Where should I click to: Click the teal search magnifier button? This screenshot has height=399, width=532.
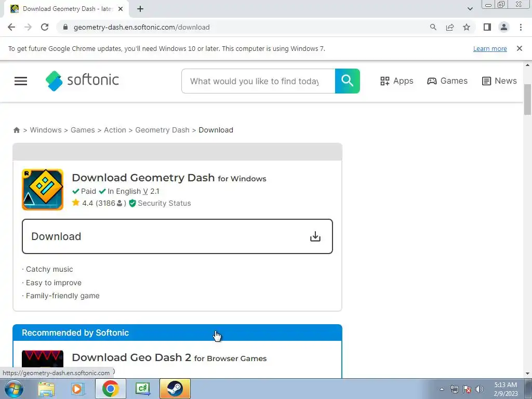pos(348,81)
